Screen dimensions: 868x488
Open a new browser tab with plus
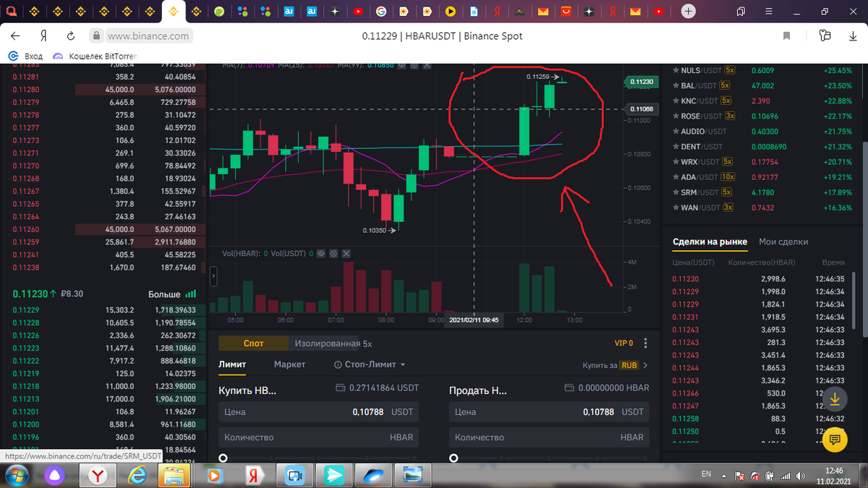689,12
